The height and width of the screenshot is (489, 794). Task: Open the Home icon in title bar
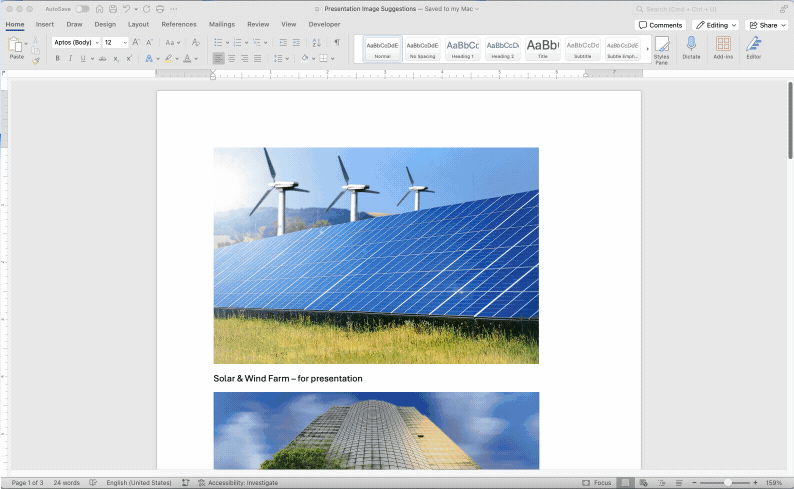(99, 9)
